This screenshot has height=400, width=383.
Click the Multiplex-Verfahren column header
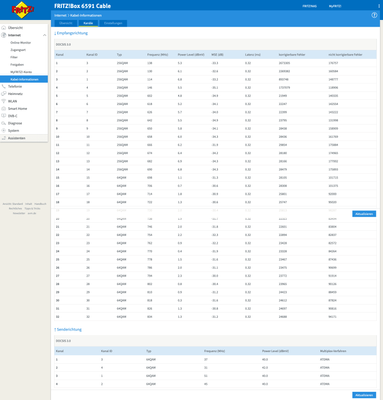click(x=333, y=351)
